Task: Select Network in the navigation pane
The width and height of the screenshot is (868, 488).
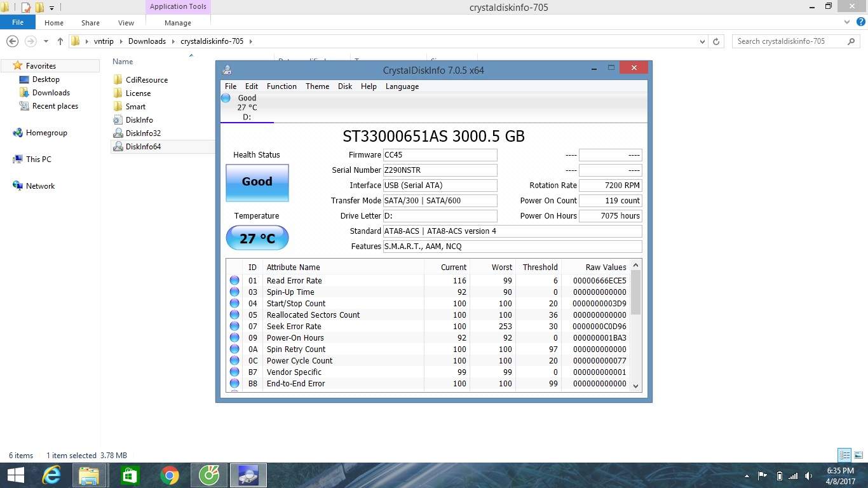Action: (x=40, y=186)
